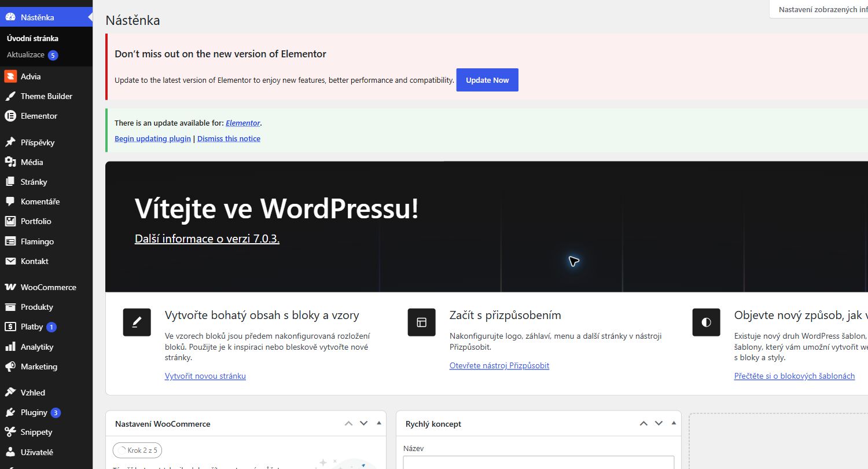
Task: Click the Nástěnka dashboard gauge icon
Action: (x=10, y=17)
